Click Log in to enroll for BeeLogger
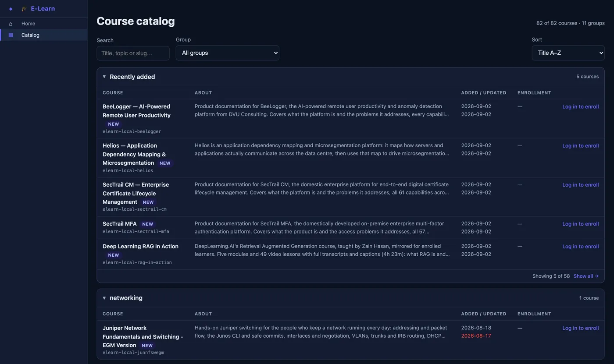 tap(580, 106)
